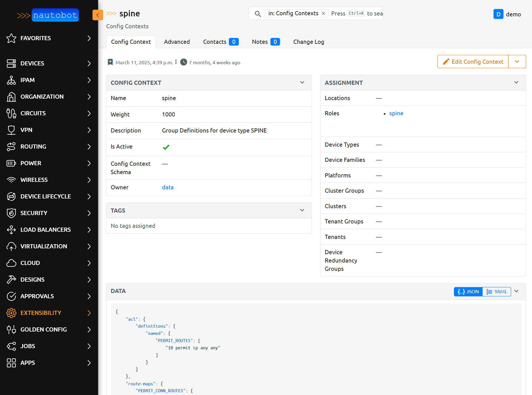Open the spine role link

tap(396, 113)
